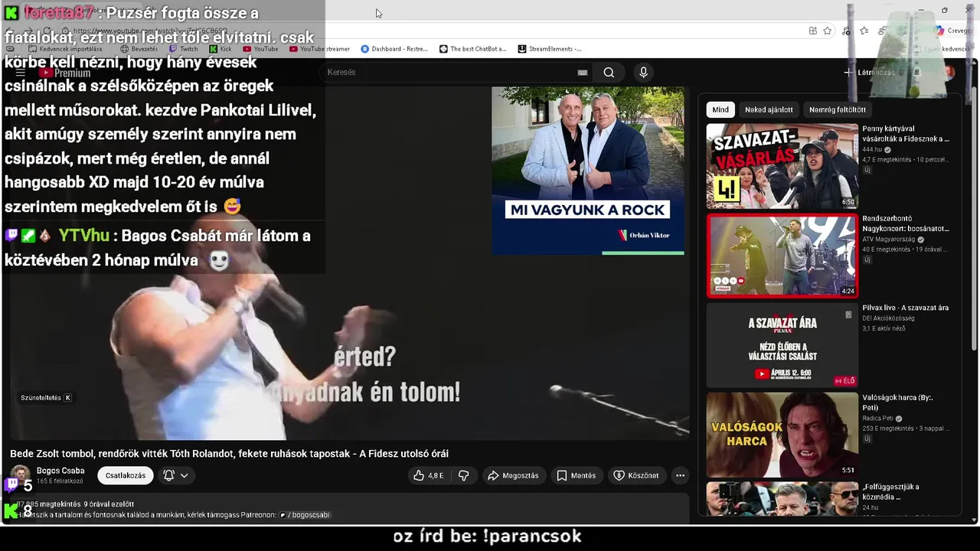This screenshot has width=980, height=551.
Task: Open the Twitch bookmark
Action: point(183,49)
